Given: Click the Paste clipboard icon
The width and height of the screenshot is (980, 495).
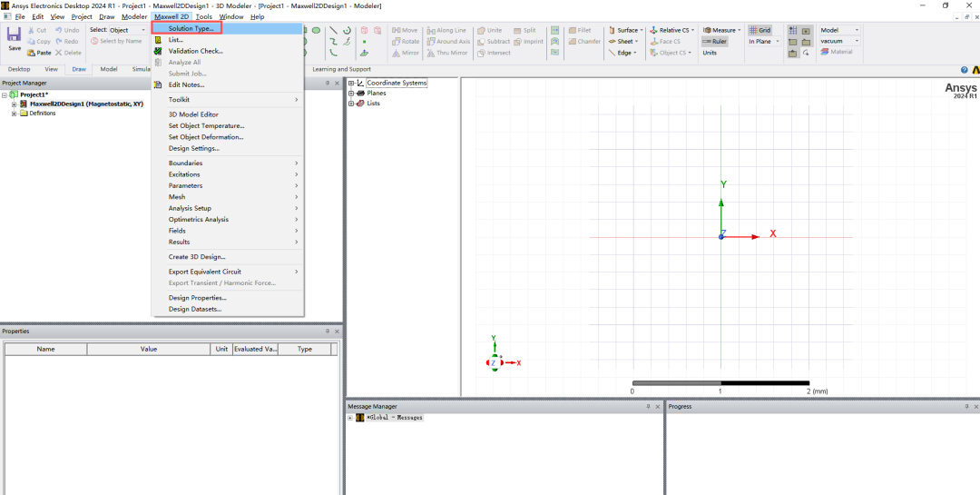Looking at the screenshot, I should coord(31,53).
